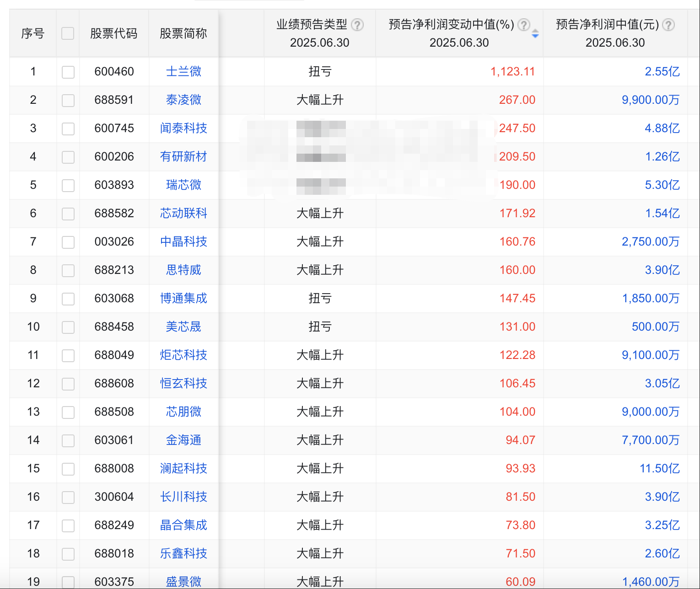Open stock link 士兰微
700x589 pixels.
(x=183, y=71)
